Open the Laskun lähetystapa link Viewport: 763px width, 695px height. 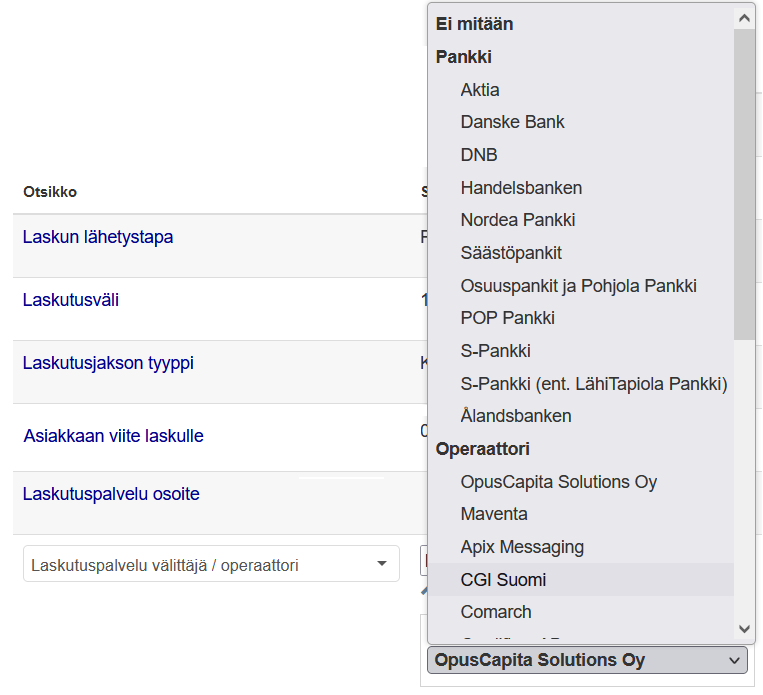point(98,238)
